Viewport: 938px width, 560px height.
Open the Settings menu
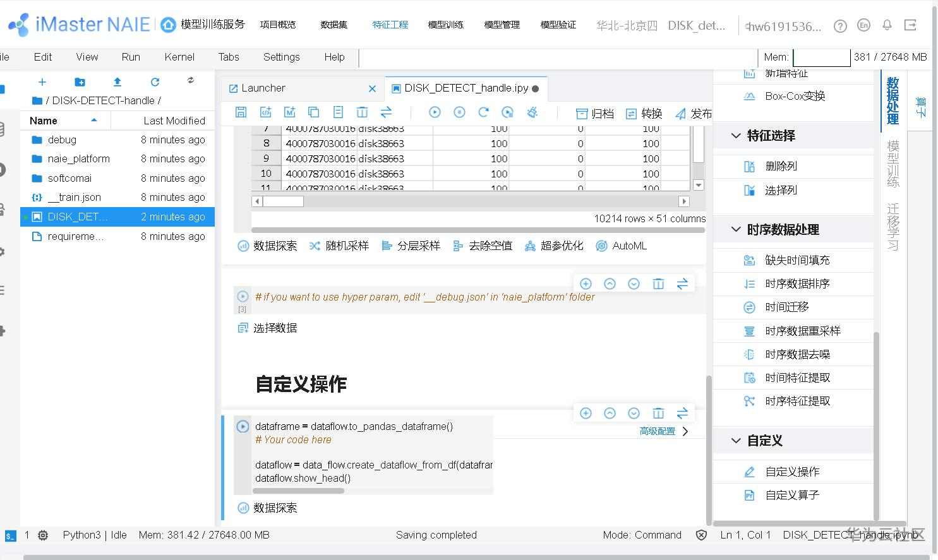click(281, 57)
